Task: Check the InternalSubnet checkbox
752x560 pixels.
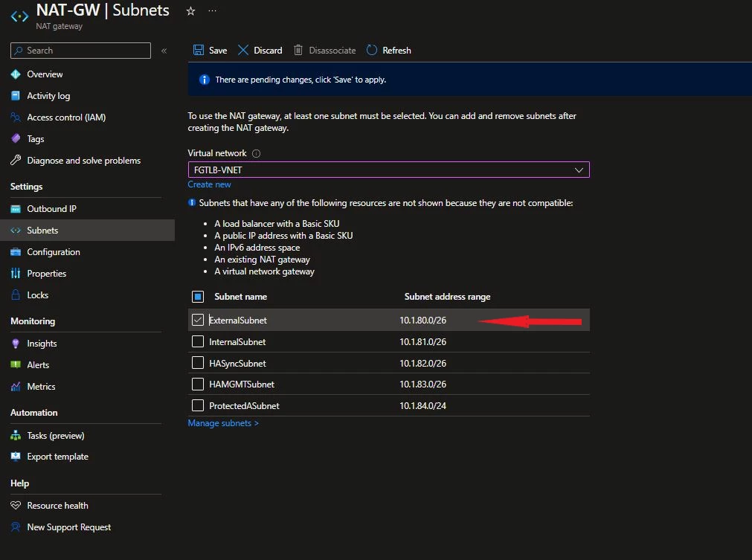Action: pyautogui.click(x=198, y=341)
